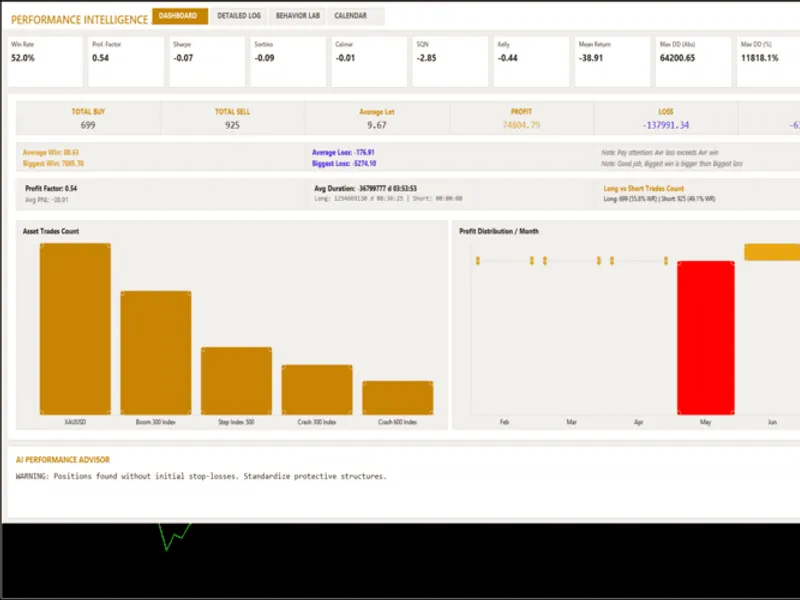Click the Feb axis label
This screenshot has width=800, height=600.
coord(504,422)
